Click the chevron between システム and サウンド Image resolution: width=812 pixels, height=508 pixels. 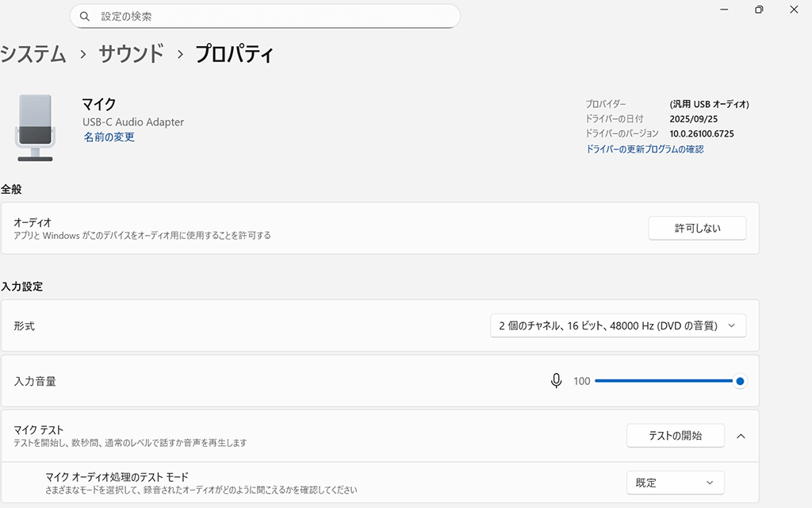tap(82, 55)
